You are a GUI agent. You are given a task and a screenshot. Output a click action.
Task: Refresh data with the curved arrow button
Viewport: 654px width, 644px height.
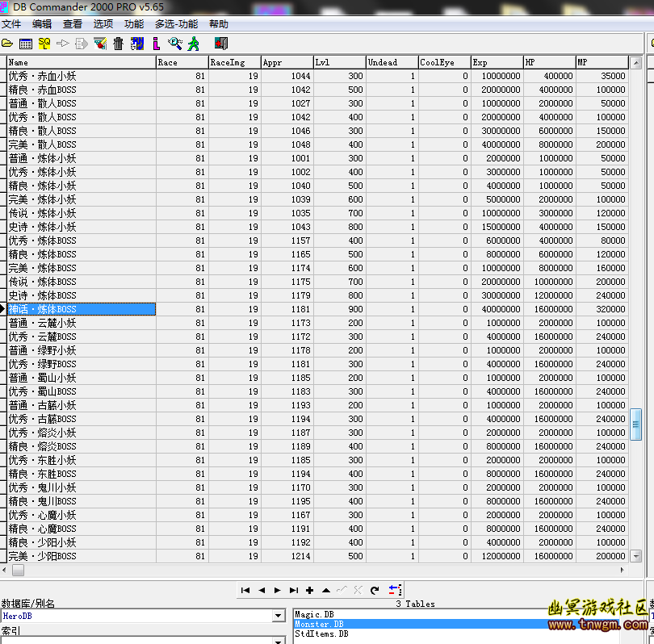pyautogui.click(x=374, y=590)
